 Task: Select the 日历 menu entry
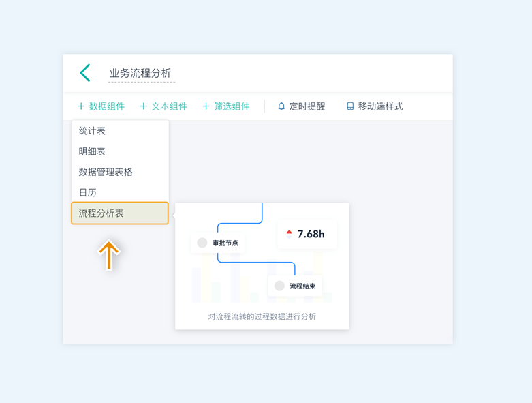click(x=88, y=192)
